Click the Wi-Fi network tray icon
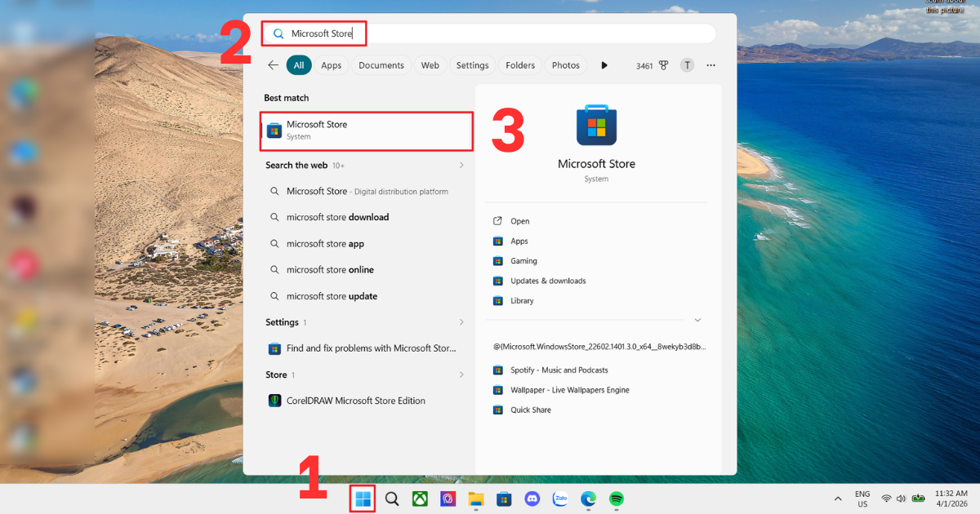This screenshot has width=980, height=514. [x=886, y=498]
